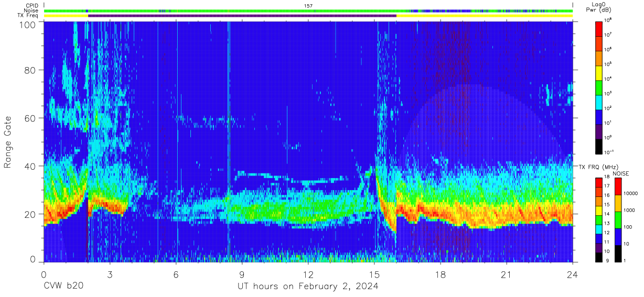Click the Range Gate axis title

pyautogui.click(x=8, y=142)
